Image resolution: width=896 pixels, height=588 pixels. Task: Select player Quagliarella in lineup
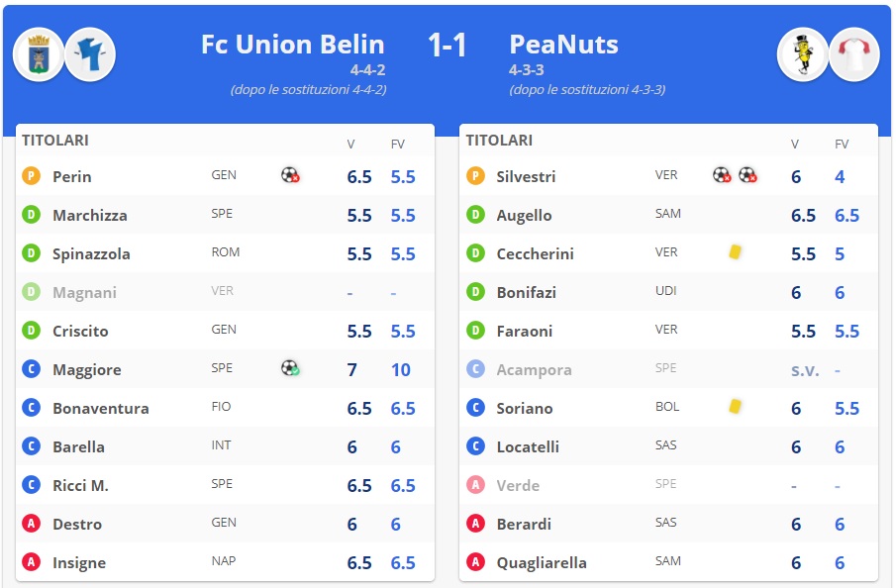coord(541,562)
